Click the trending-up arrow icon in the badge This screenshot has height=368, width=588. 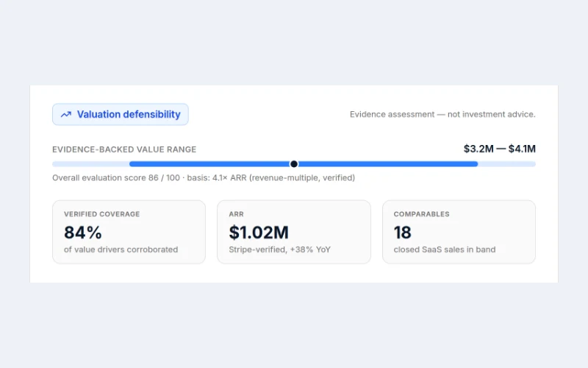pos(66,115)
